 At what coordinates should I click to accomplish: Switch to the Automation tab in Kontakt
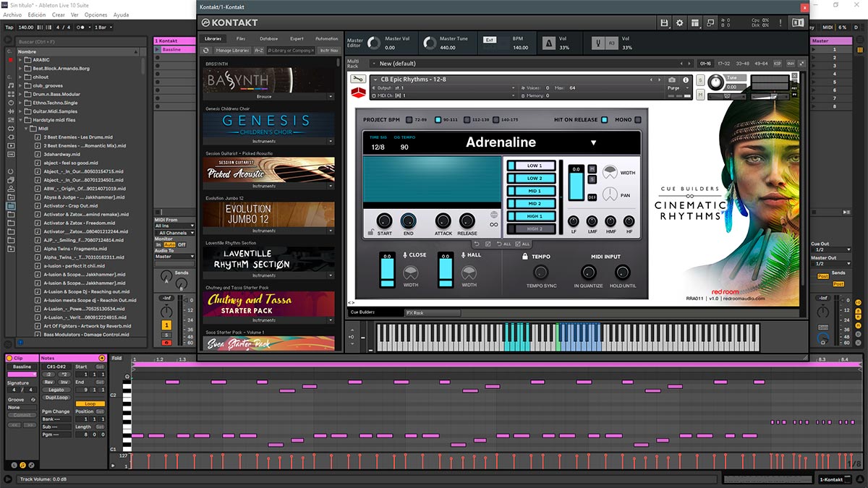pos(326,38)
